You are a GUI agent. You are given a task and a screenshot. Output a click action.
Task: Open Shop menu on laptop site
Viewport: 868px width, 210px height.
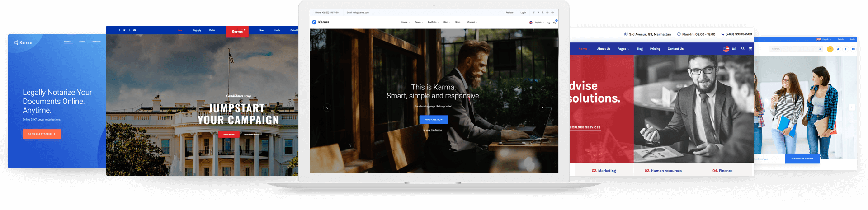click(x=458, y=22)
